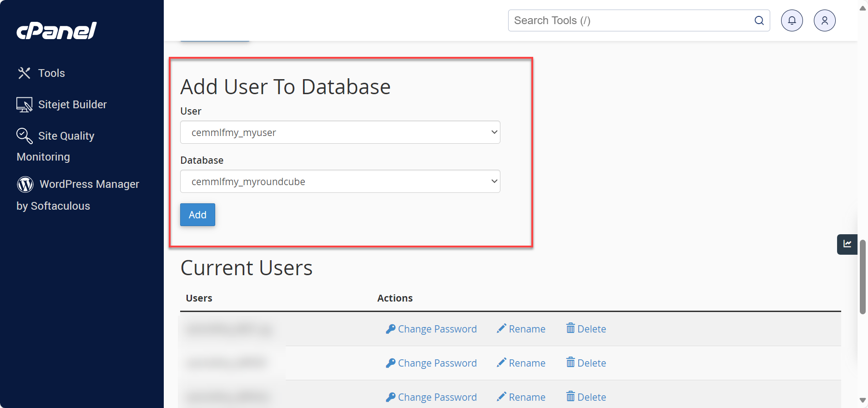Image resolution: width=868 pixels, height=408 pixels.
Task: Click Rename in first user row
Action: point(521,329)
